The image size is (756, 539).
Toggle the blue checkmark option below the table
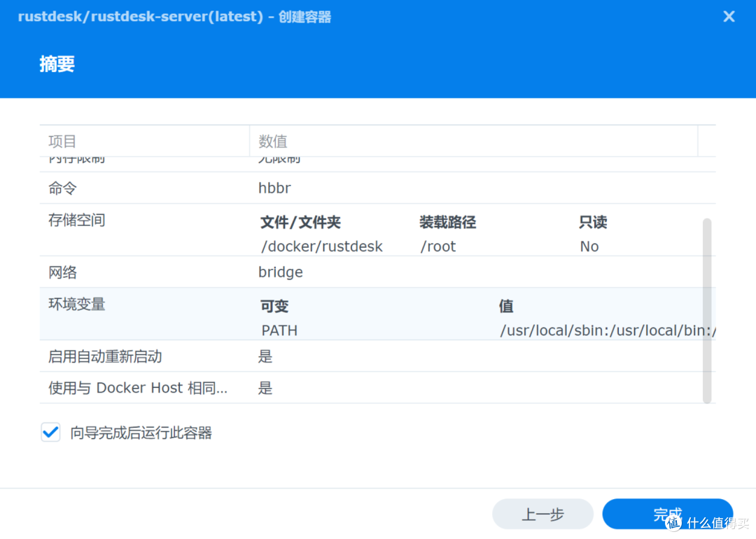[x=50, y=432]
